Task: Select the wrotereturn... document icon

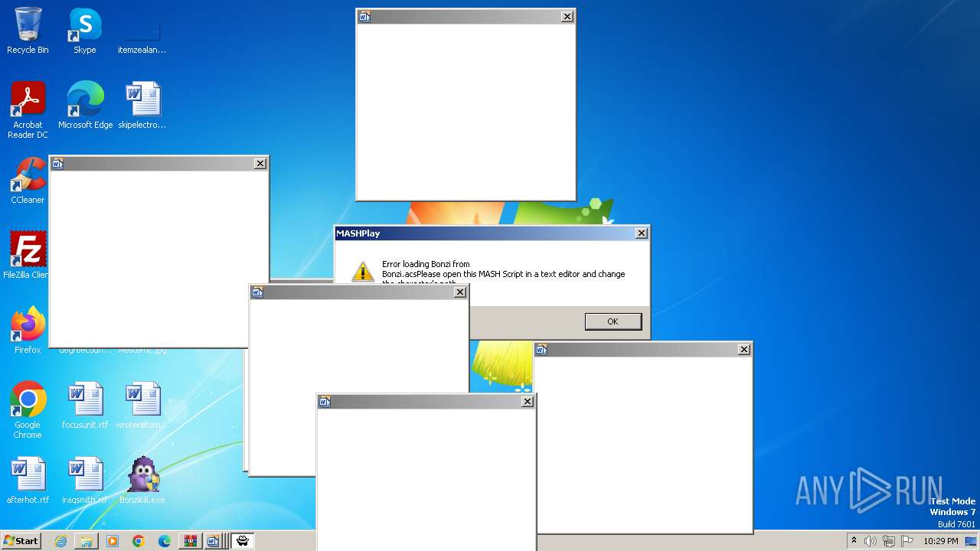Action: point(142,406)
